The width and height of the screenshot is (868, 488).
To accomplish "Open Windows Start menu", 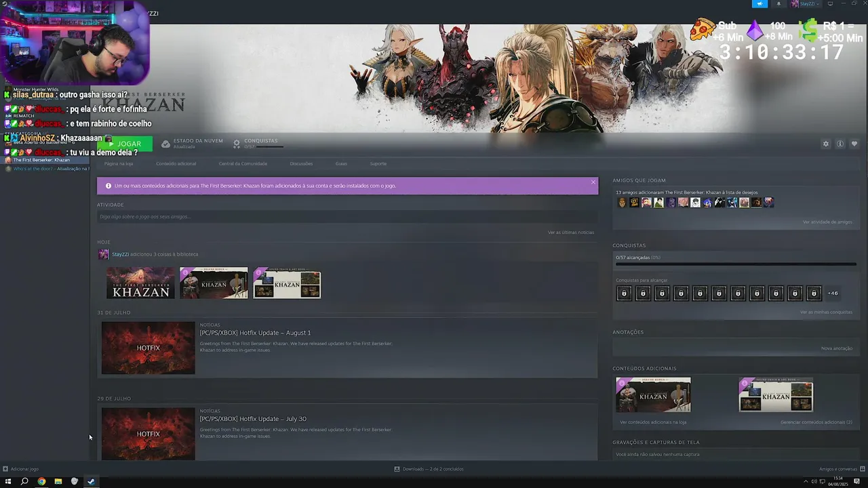I will [x=8, y=481].
